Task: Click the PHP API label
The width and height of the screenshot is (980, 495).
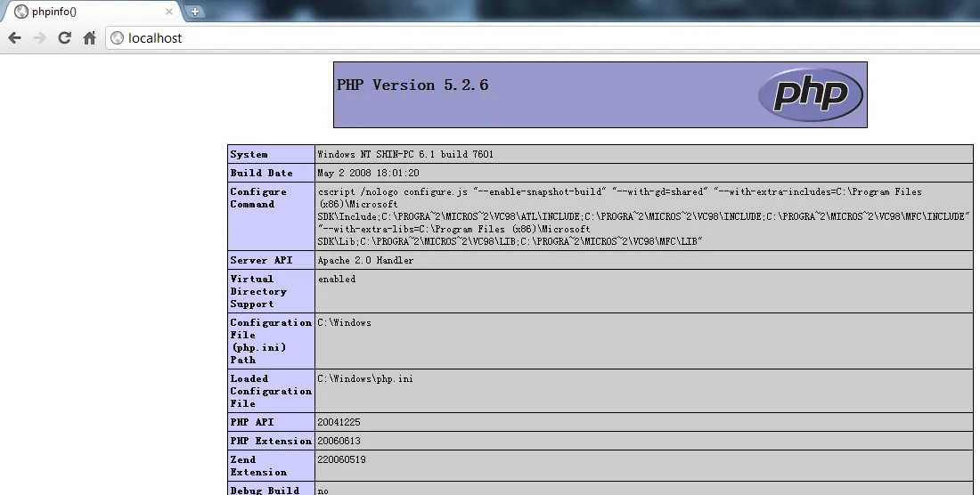Action: pos(252,422)
